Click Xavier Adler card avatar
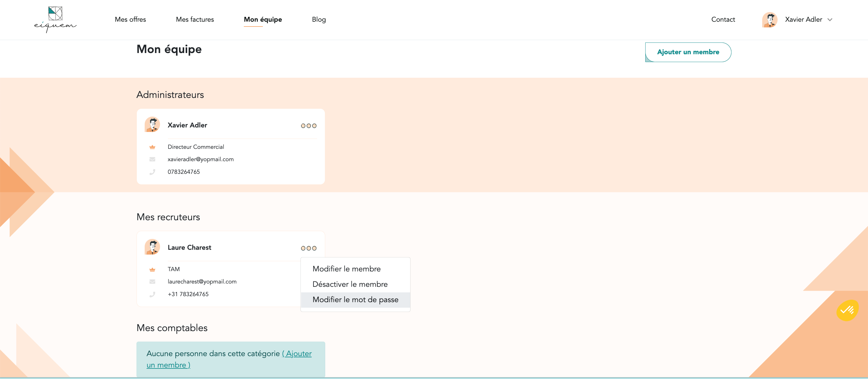The width and height of the screenshot is (868, 379). [152, 125]
